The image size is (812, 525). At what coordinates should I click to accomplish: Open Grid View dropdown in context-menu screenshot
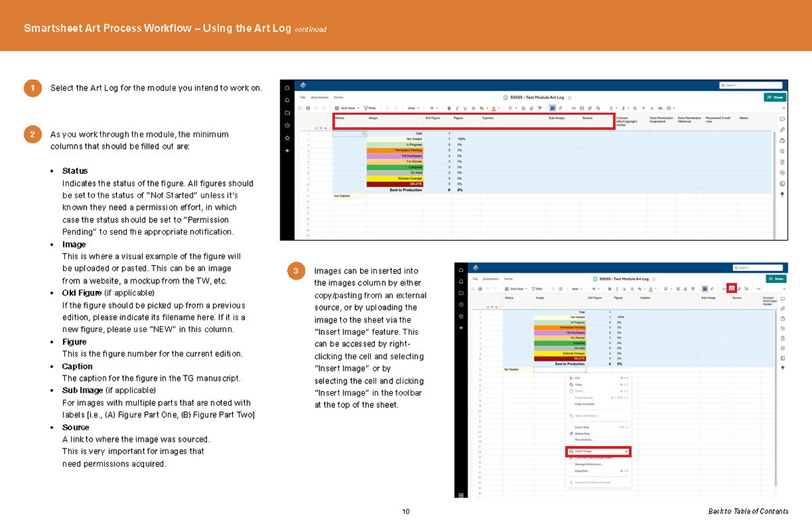pos(516,289)
